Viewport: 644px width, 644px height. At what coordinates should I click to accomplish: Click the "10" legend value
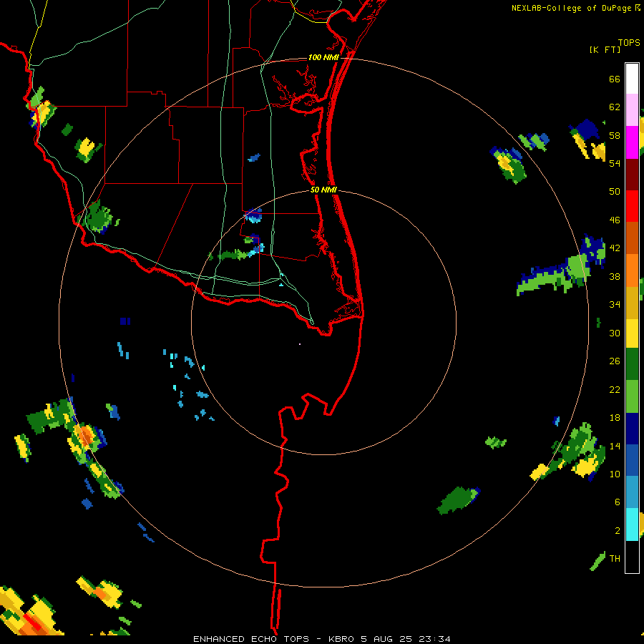tap(615, 474)
